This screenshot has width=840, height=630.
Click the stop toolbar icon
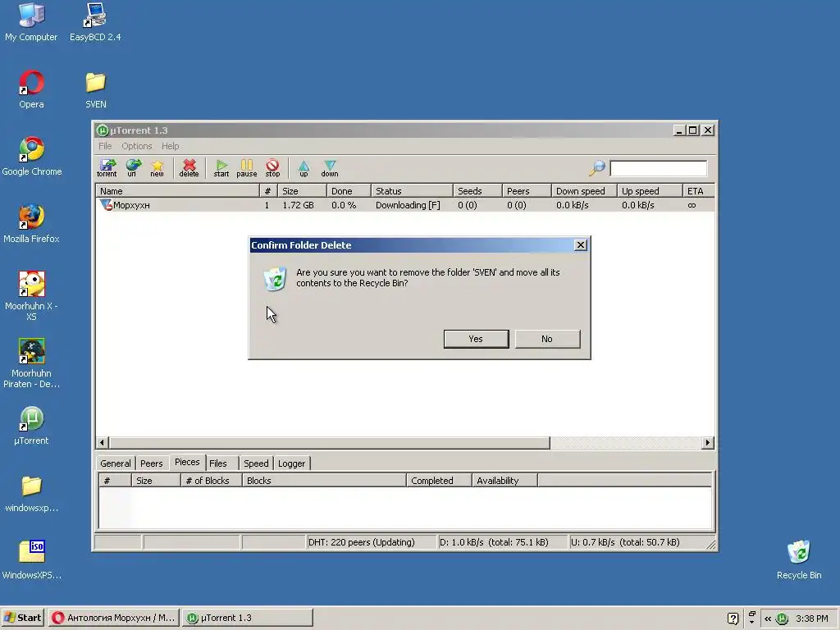[272, 167]
